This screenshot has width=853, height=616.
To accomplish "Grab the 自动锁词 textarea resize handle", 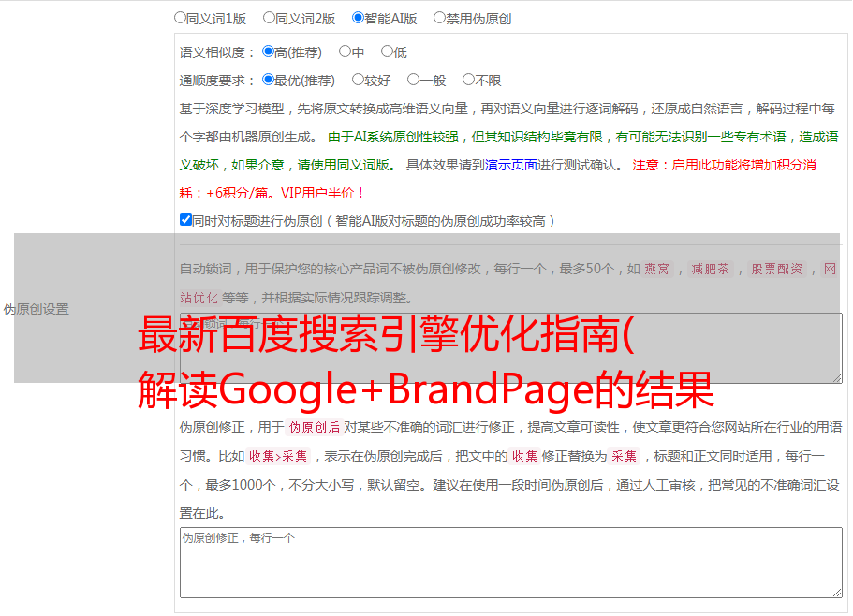I will click(x=837, y=378).
